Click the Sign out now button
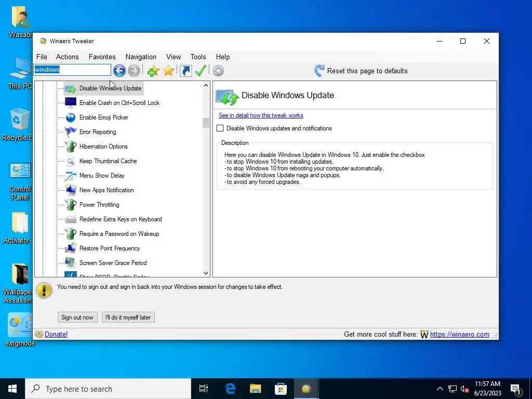The width and height of the screenshot is (532, 399). 77,317
